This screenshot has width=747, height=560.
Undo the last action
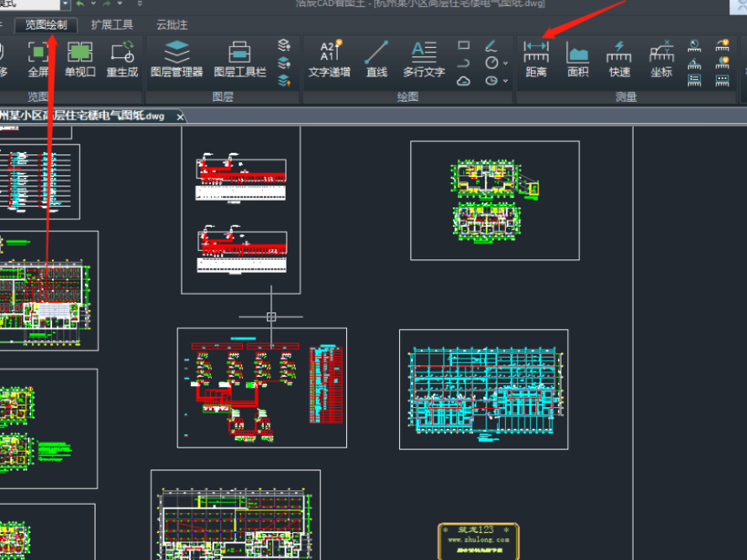coord(80,4)
